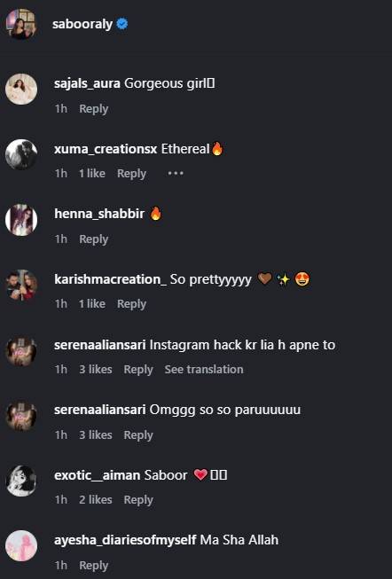Open sajals_aura's avatar
Viewport: 392px width, 579px height.
click(x=21, y=89)
